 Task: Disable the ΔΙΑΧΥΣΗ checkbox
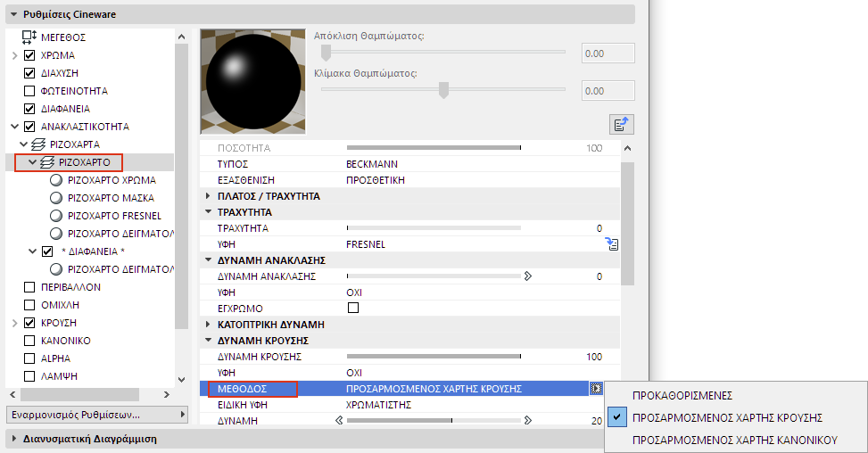(29, 73)
